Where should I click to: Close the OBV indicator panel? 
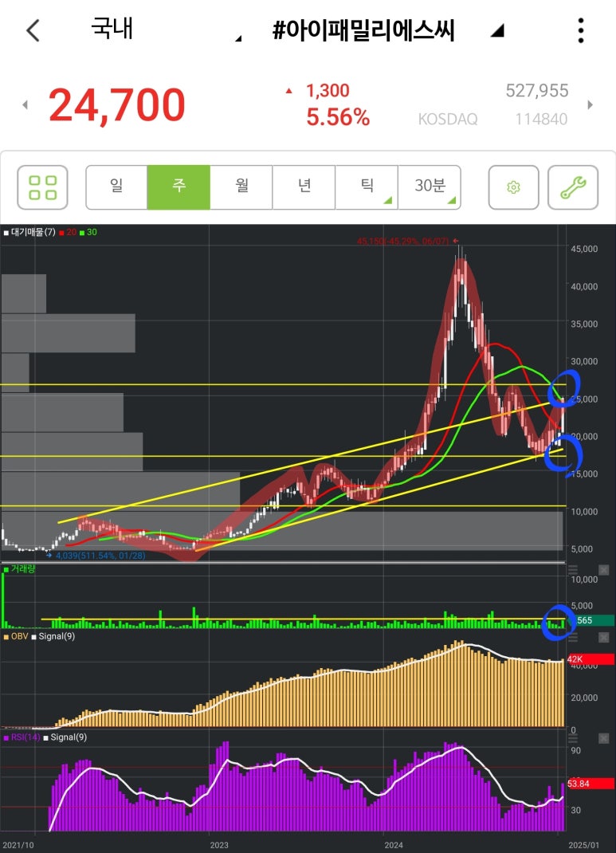coord(603,636)
